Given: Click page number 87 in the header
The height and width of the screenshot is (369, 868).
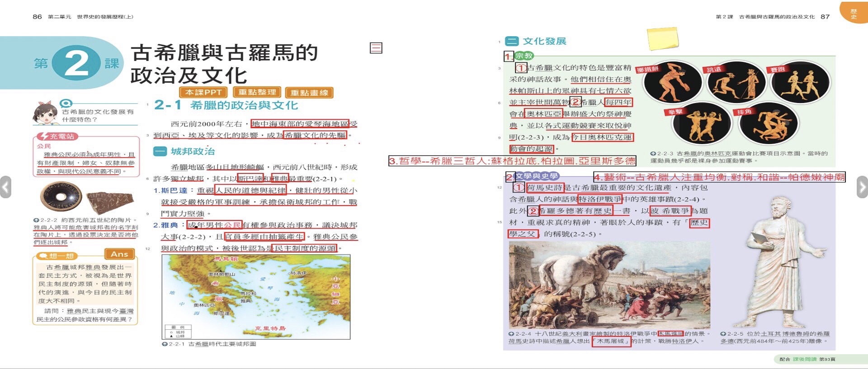Looking at the screenshot, I should pyautogui.click(x=825, y=17).
